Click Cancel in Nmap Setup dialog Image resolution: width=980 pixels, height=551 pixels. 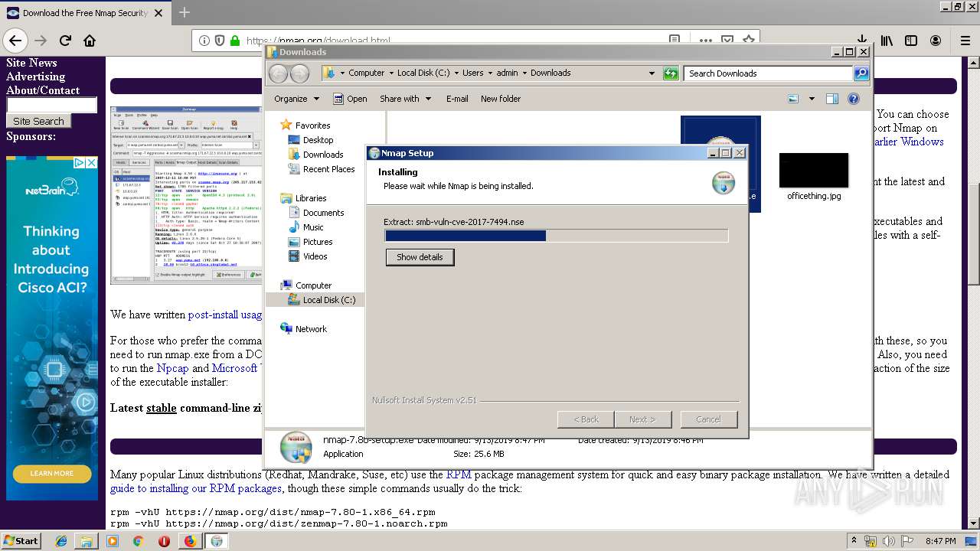pyautogui.click(x=708, y=419)
